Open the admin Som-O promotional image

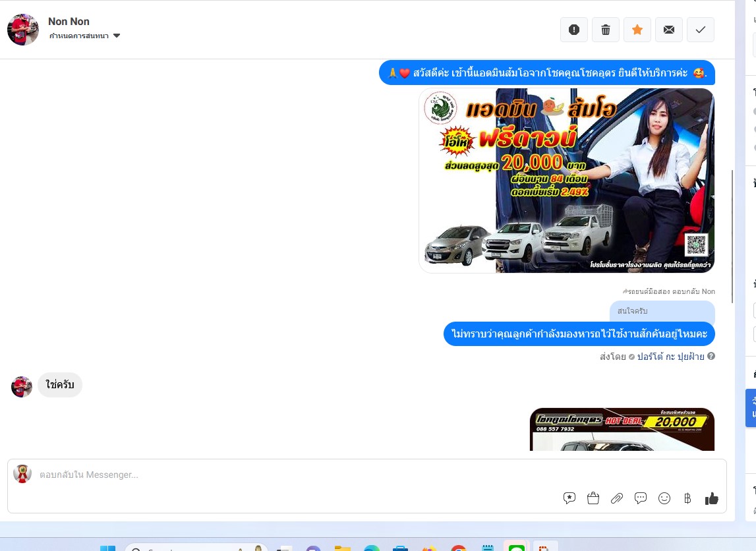click(x=567, y=181)
